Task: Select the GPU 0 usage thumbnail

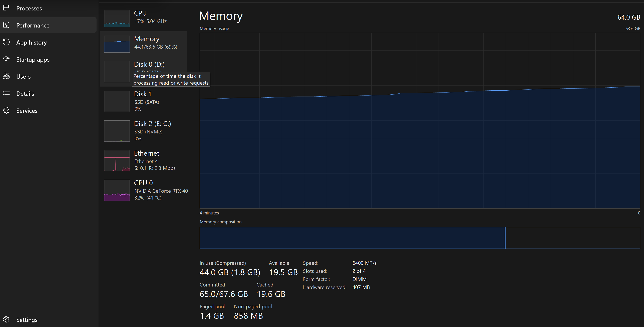Action: [117, 190]
